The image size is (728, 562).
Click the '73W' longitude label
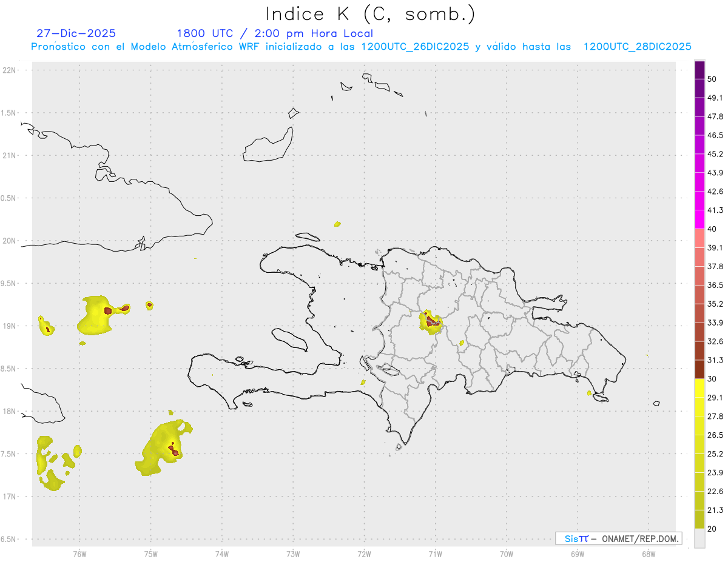pos(293,553)
